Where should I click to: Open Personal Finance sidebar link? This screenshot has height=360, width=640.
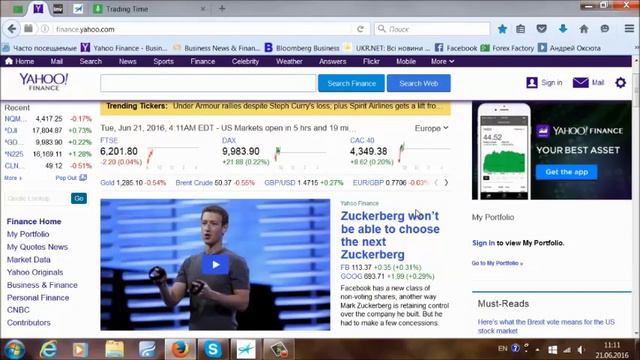pos(38,298)
